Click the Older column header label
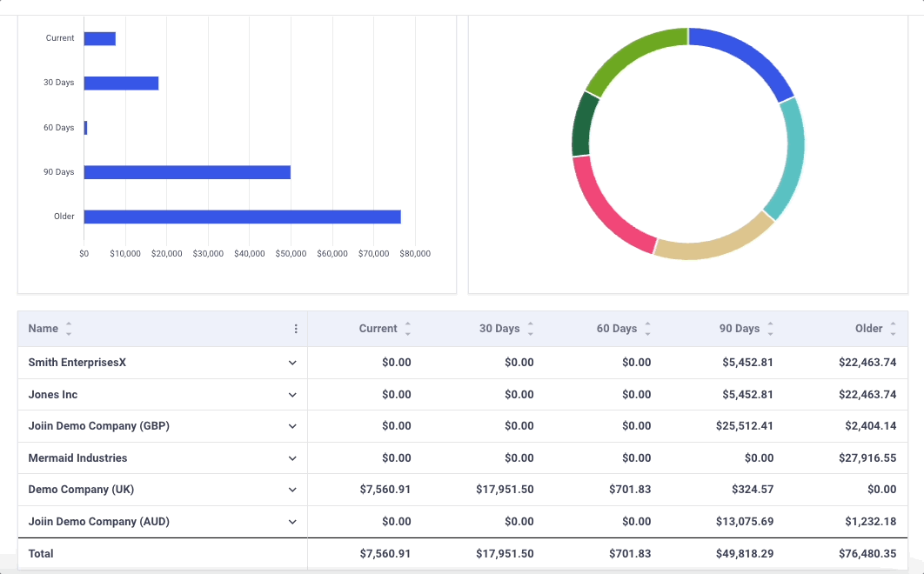Screen dimensions: 924x574 868,329
